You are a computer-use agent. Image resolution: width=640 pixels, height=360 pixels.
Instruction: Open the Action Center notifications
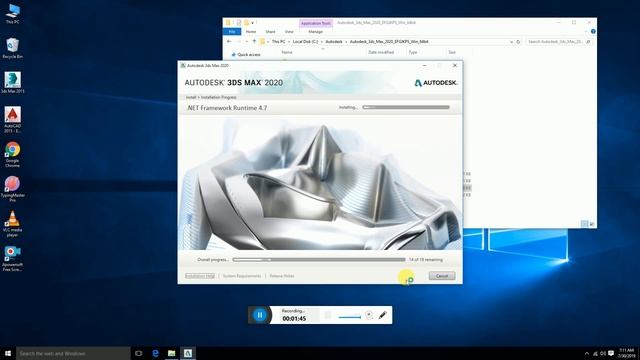[x=611, y=353]
